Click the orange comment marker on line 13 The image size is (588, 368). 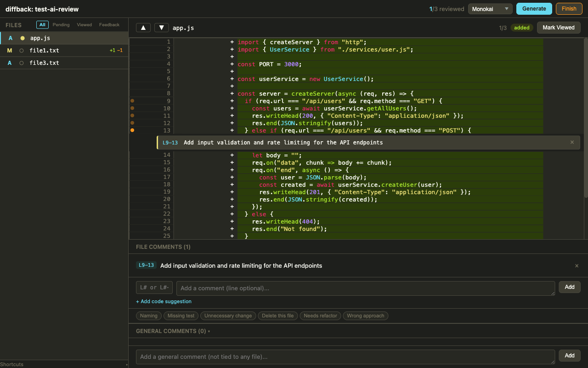tap(132, 131)
